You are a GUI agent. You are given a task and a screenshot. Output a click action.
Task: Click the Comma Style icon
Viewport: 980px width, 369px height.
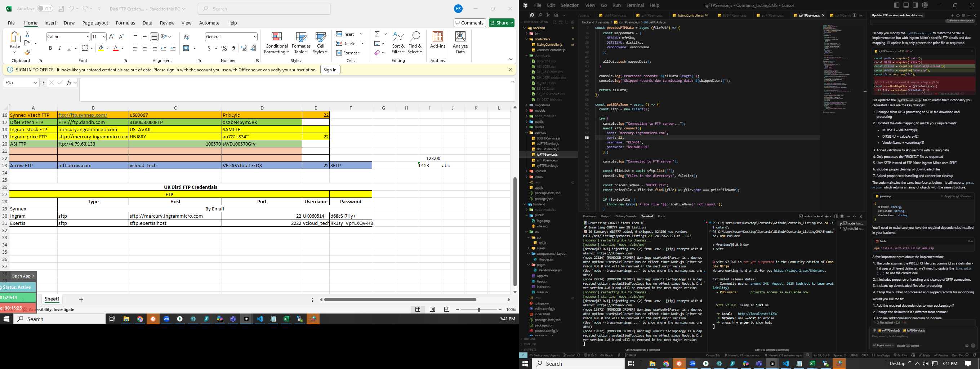(x=233, y=48)
